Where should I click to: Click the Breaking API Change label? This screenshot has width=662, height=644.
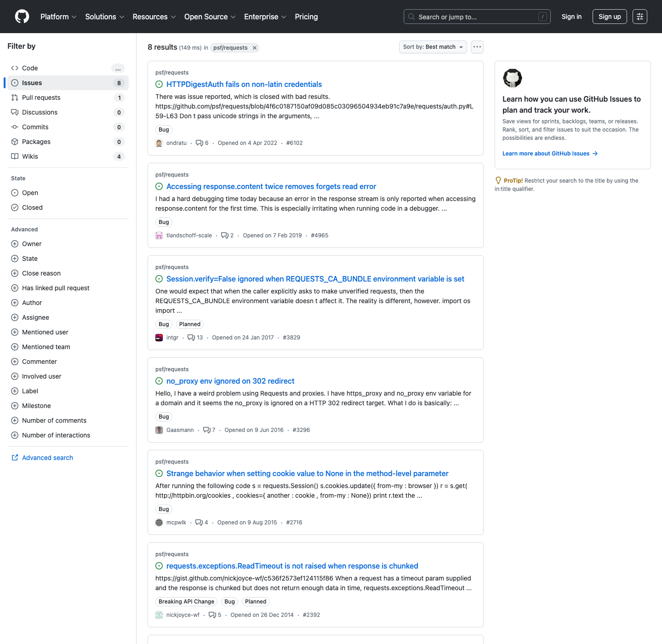coord(186,602)
